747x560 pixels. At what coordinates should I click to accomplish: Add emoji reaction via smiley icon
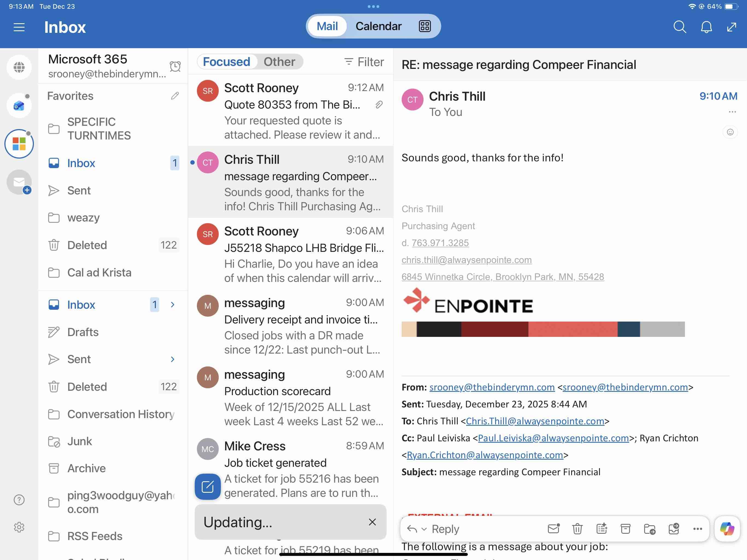pyautogui.click(x=730, y=132)
